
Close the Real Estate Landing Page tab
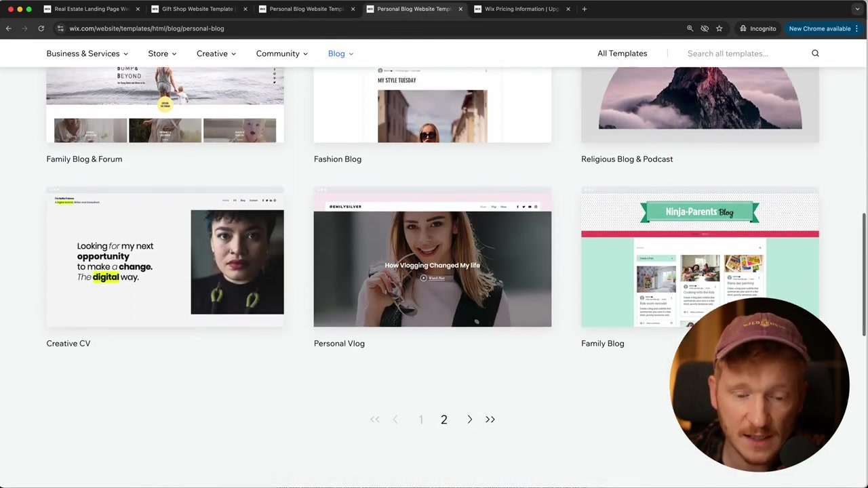(138, 9)
